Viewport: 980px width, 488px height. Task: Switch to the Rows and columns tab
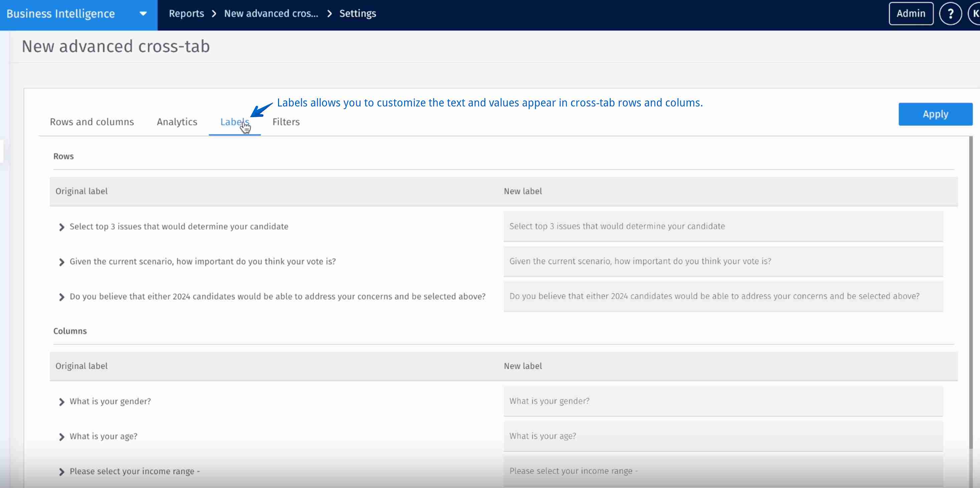click(92, 122)
